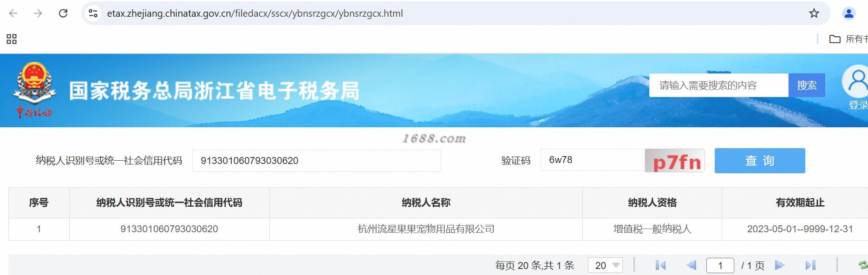Jump to first page of results
This screenshot has width=868, height=275.
click(x=660, y=265)
